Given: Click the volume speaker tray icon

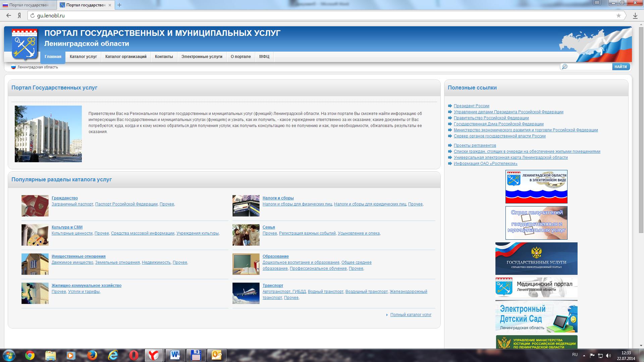Looking at the screenshot, I should 608,356.
